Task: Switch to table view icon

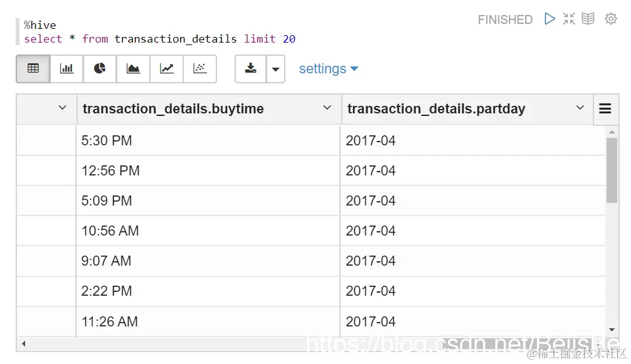Action: click(33, 69)
